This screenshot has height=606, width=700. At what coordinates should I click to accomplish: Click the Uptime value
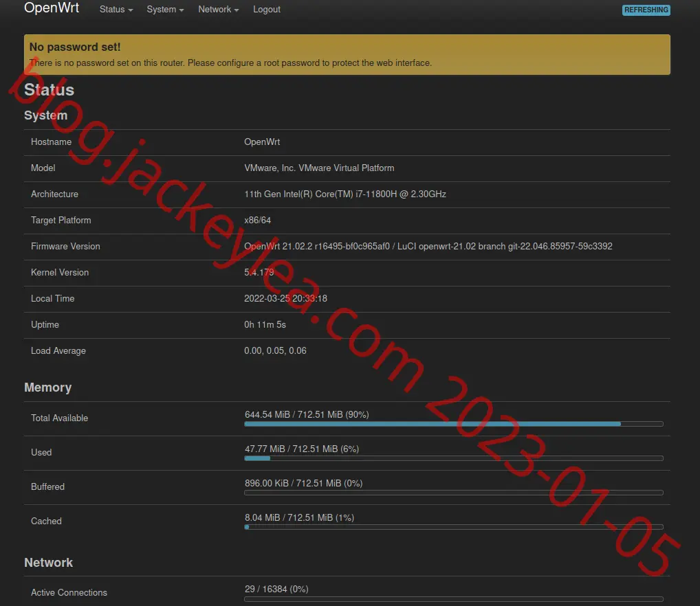point(265,324)
